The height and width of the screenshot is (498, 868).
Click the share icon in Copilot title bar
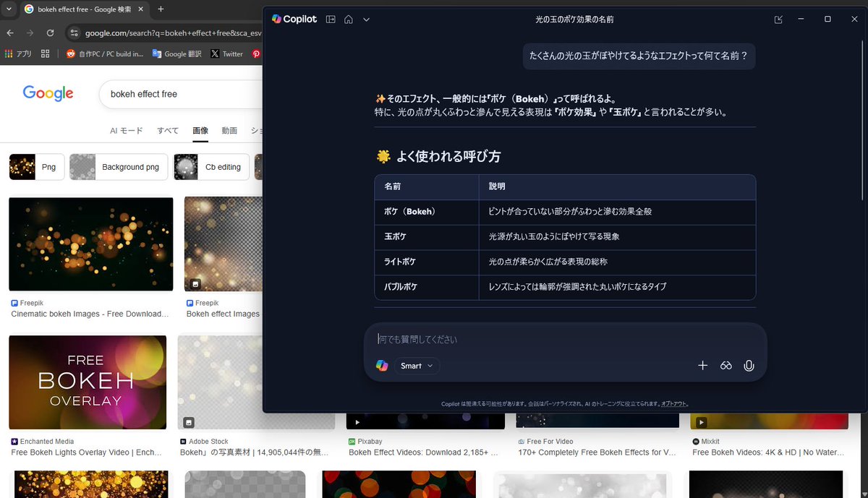pyautogui.click(x=778, y=19)
